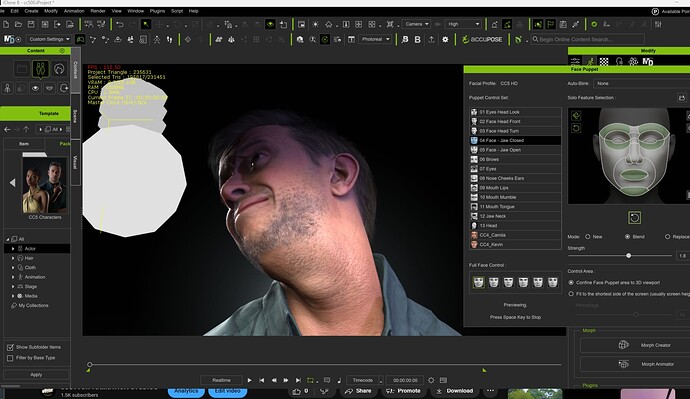The width and height of the screenshot is (690, 399).
Task: Click the bold B icon in toolbar
Action: click(x=418, y=40)
